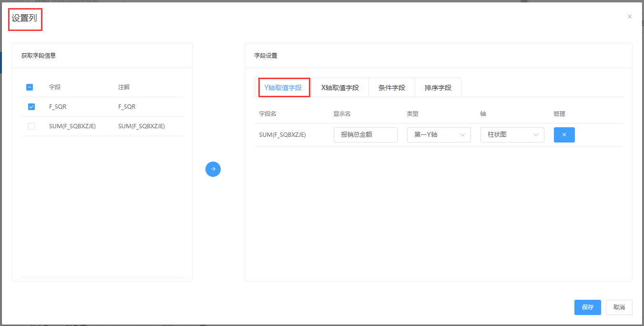644x326 pixels.
Task: Switch to the X轴取值字段 tab
Action: [340, 88]
